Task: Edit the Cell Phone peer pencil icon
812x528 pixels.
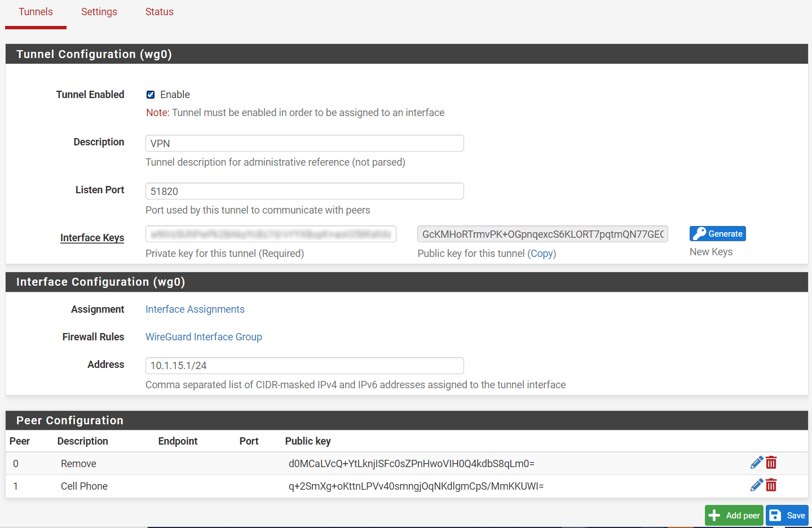Action: coord(756,485)
